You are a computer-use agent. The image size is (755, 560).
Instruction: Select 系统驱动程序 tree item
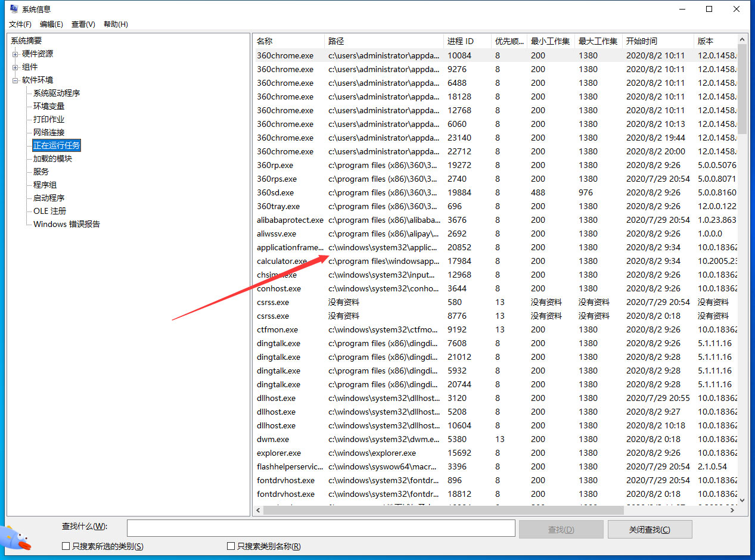tap(57, 93)
